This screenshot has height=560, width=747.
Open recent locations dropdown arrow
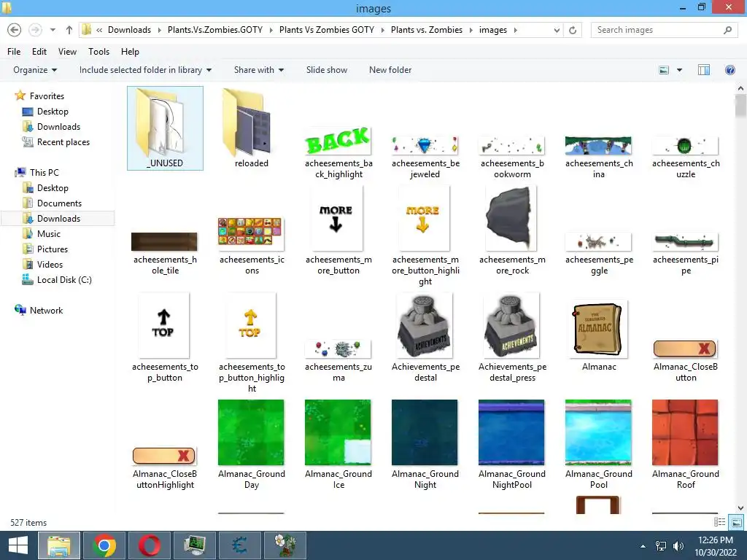pos(53,30)
